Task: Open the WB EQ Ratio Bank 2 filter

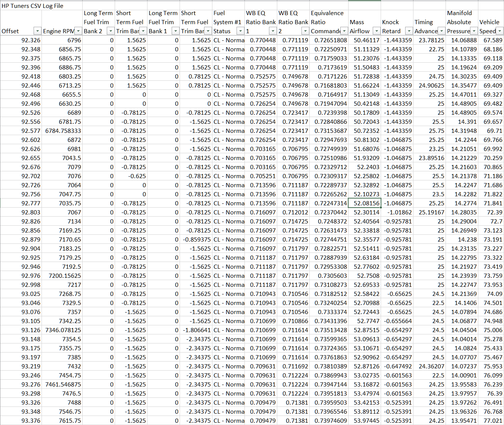Action: (305, 31)
